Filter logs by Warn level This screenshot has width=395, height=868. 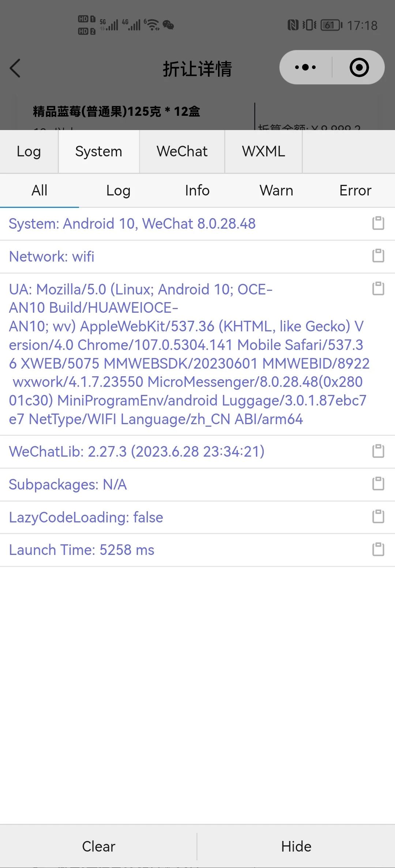pos(276,190)
